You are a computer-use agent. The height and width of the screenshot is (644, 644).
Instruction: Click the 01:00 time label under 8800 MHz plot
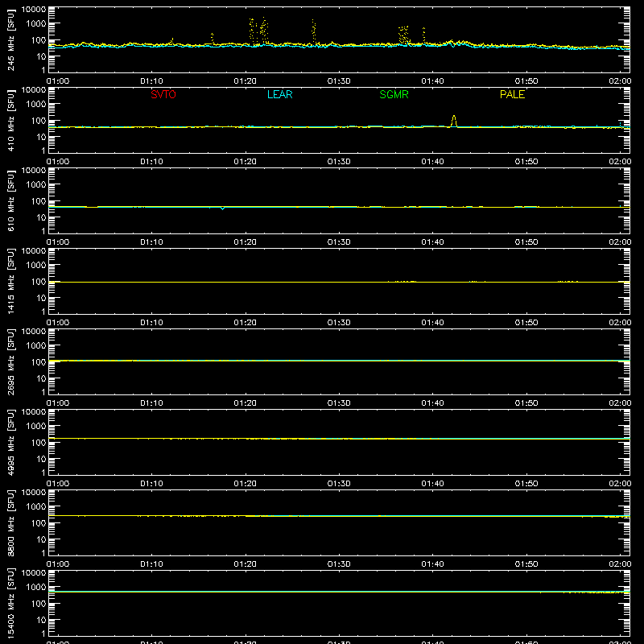point(58,564)
